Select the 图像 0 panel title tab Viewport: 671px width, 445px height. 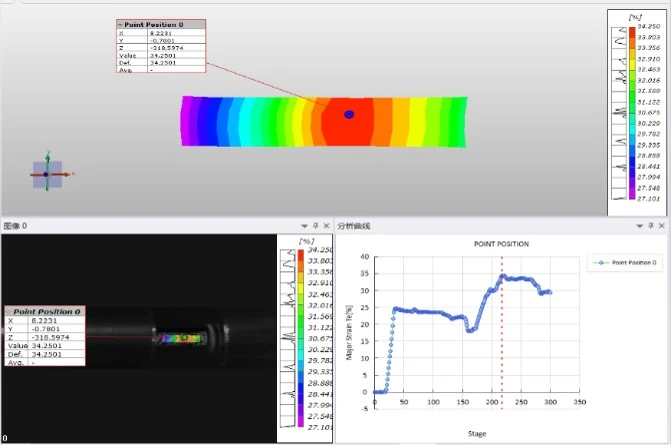(15, 226)
